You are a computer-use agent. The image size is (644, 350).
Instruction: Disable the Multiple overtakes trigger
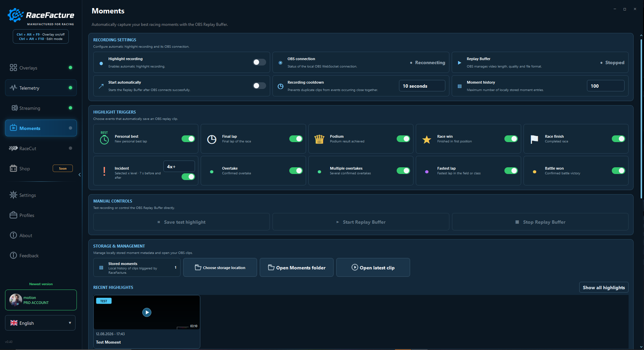pos(403,171)
